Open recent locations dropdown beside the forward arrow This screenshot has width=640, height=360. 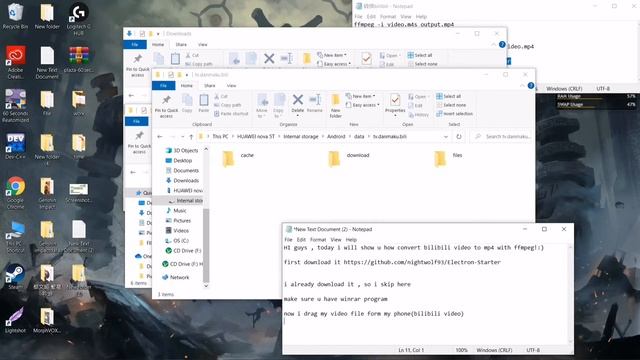182,137
